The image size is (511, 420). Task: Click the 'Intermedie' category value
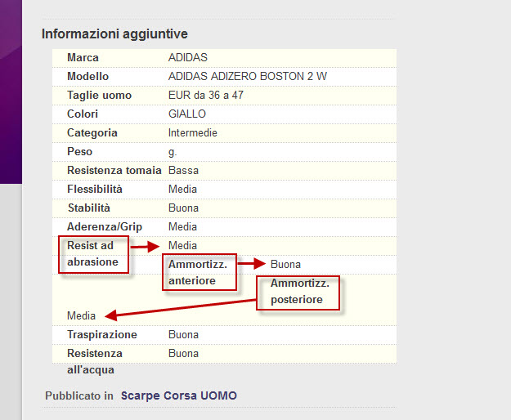click(x=193, y=133)
